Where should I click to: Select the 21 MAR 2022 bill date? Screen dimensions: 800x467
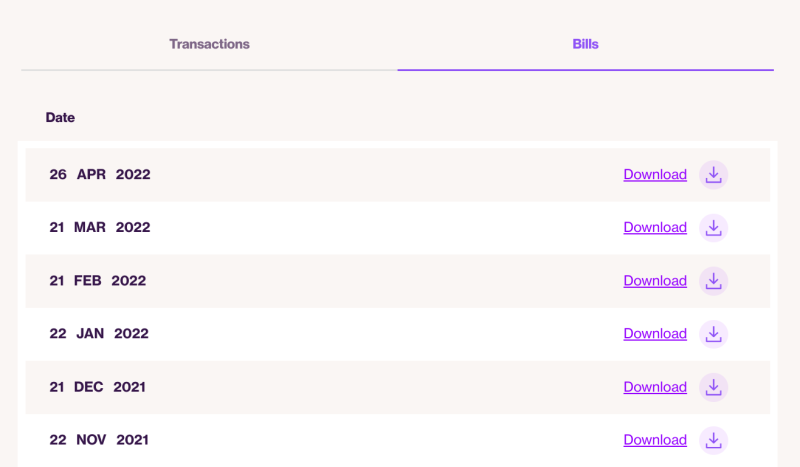[x=100, y=227]
